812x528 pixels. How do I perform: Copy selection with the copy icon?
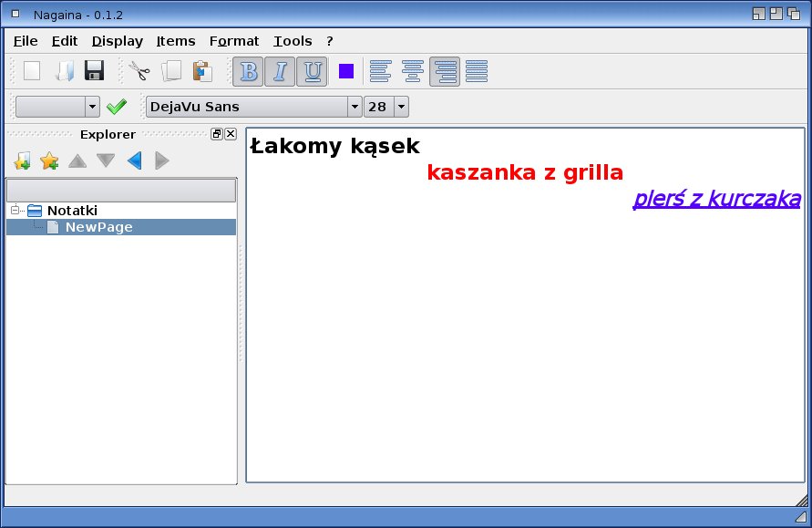pyautogui.click(x=171, y=71)
